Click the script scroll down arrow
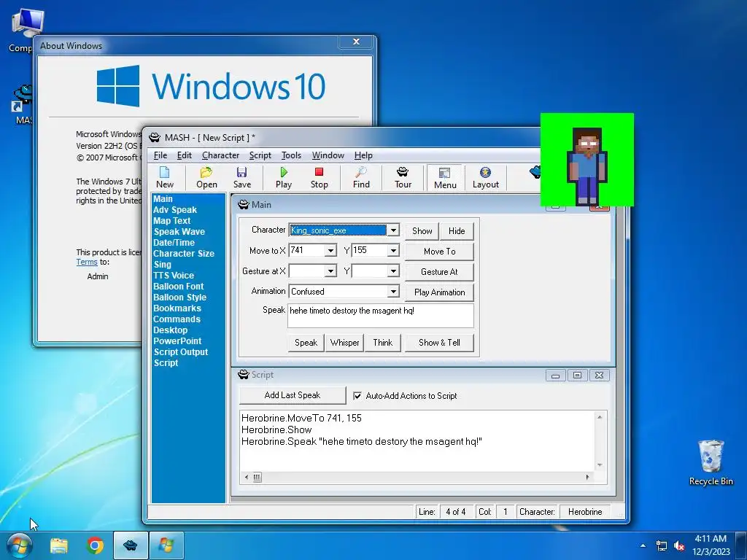 pyautogui.click(x=600, y=465)
